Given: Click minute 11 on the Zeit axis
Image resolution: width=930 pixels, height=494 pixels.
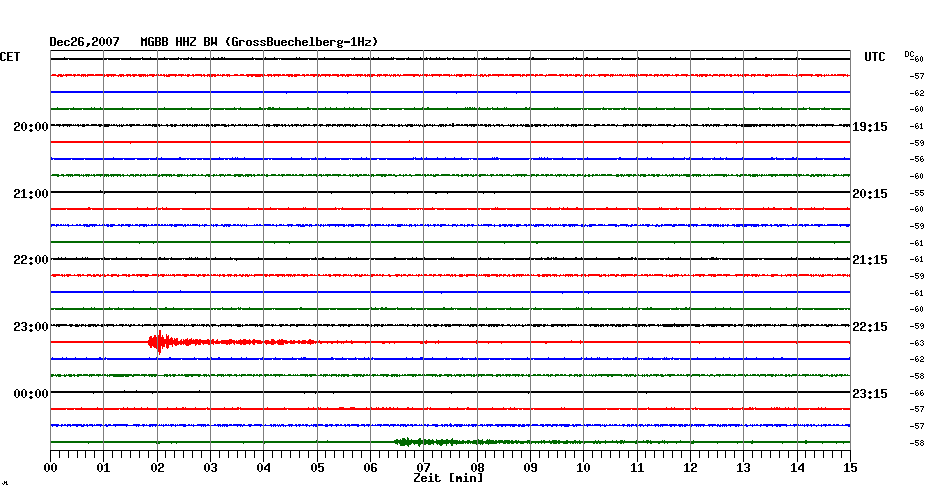Looking at the screenshot, I should [x=637, y=468].
